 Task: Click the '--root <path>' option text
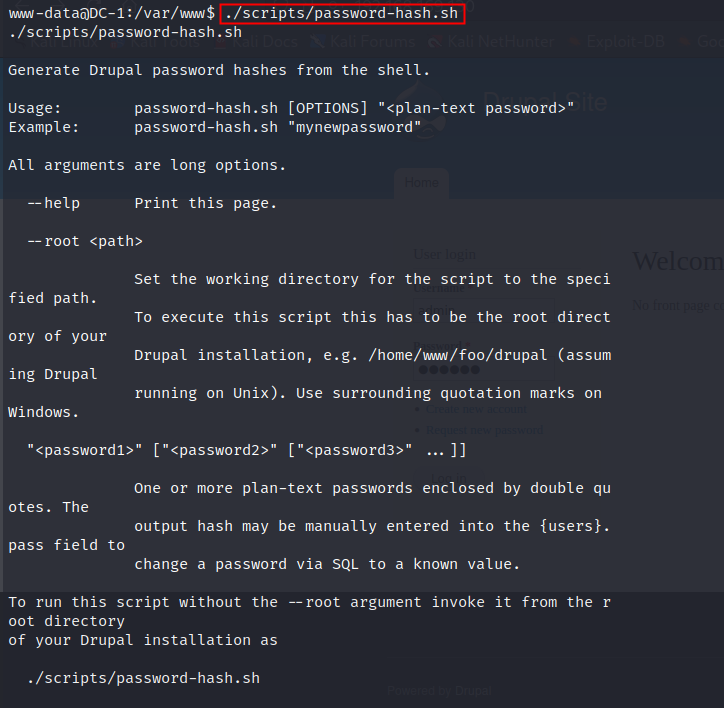coord(85,242)
